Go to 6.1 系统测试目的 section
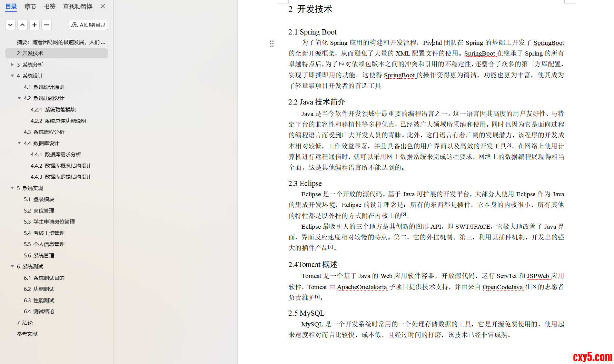 [x=44, y=278]
